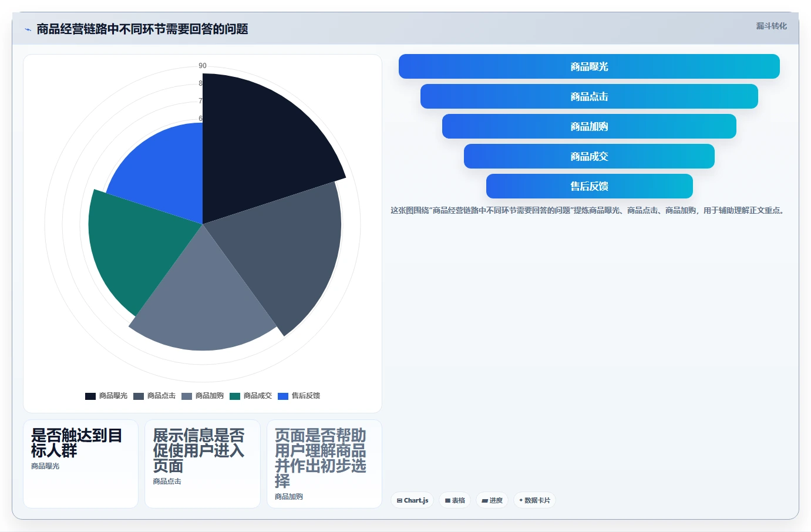Toggle the 售后反馈 legend color box
The image size is (811, 532).
283,396
